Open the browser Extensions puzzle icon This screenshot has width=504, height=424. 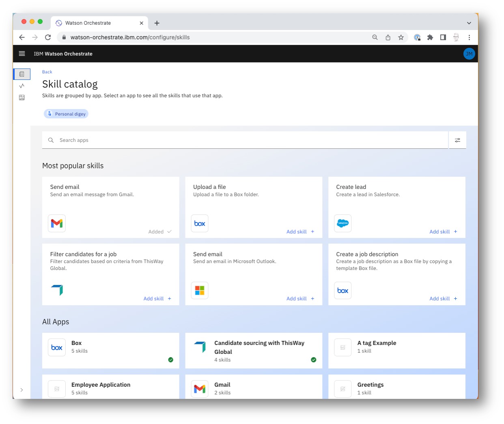430,37
